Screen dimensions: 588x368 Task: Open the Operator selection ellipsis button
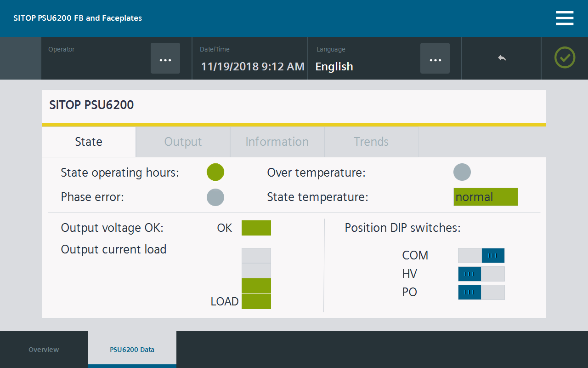click(x=165, y=58)
